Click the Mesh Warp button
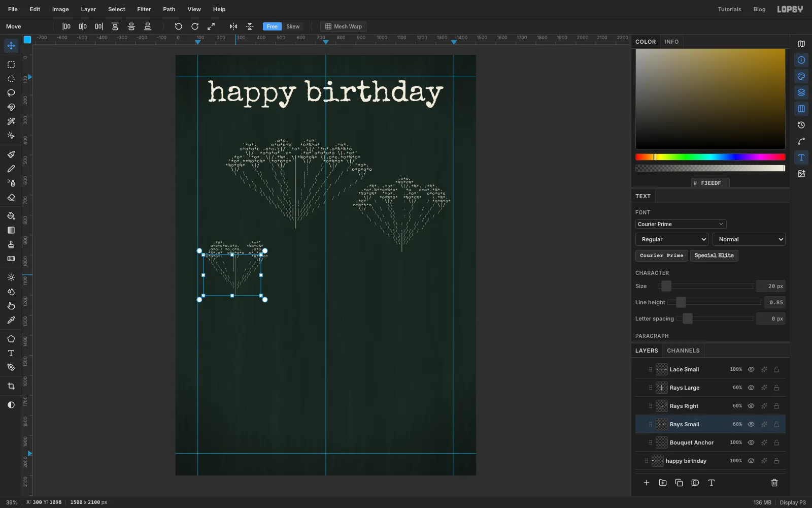 pyautogui.click(x=344, y=26)
